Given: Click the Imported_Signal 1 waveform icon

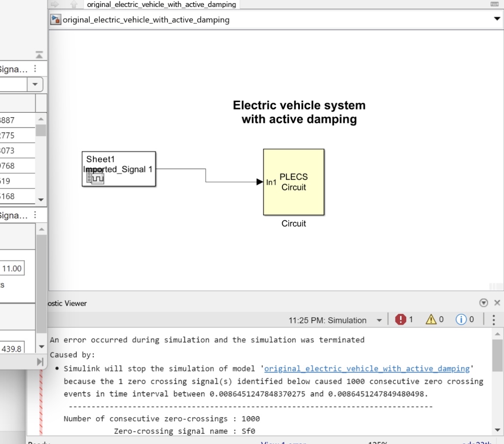Looking at the screenshot, I should pos(95,177).
